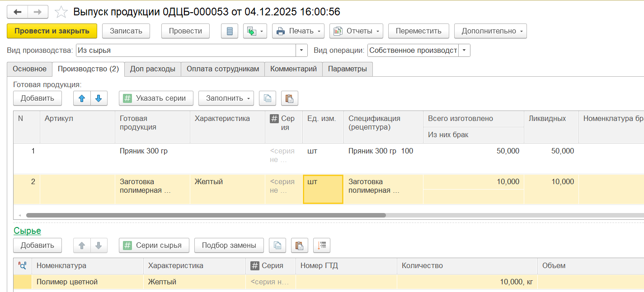Click the back navigation arrow

18,12
